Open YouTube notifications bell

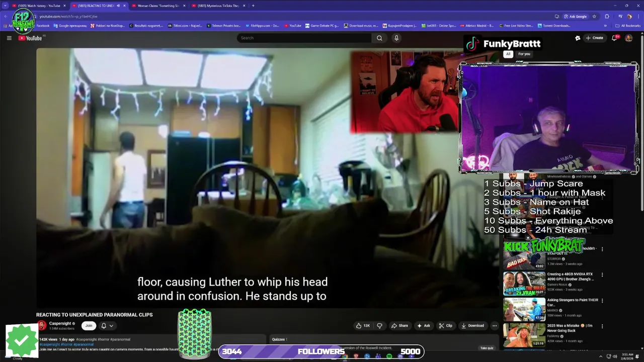point(614,38)
